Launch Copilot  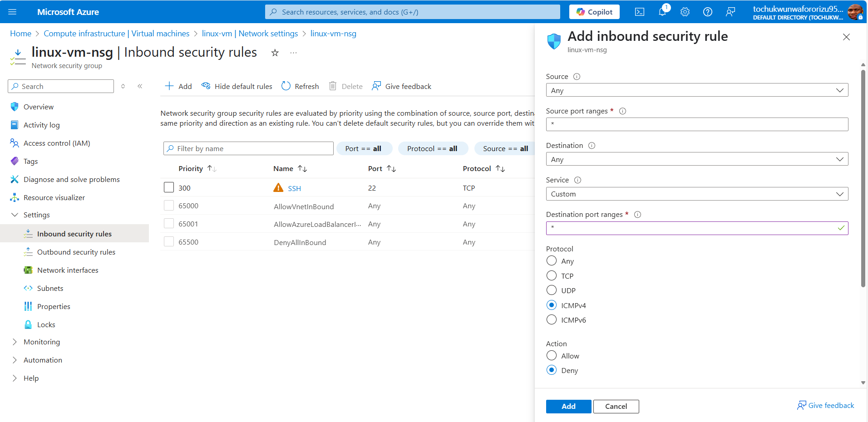(x=594, y=12)
